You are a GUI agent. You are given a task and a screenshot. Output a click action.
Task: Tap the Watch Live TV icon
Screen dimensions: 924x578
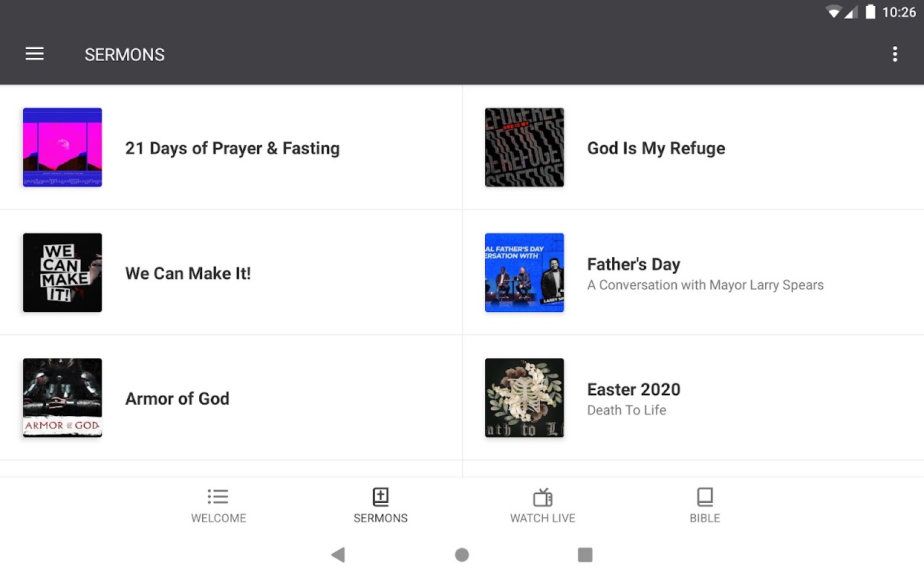click(543, 497)
